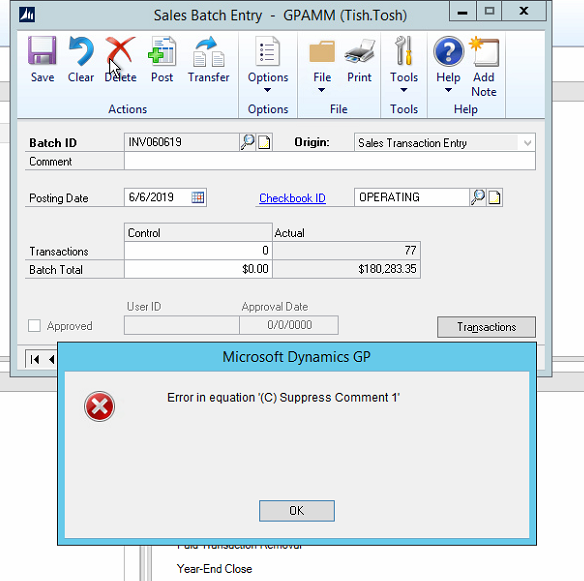
Task: Open the Checkbook ID note icon
Action: pyautogui.click(x=494, y=197)
